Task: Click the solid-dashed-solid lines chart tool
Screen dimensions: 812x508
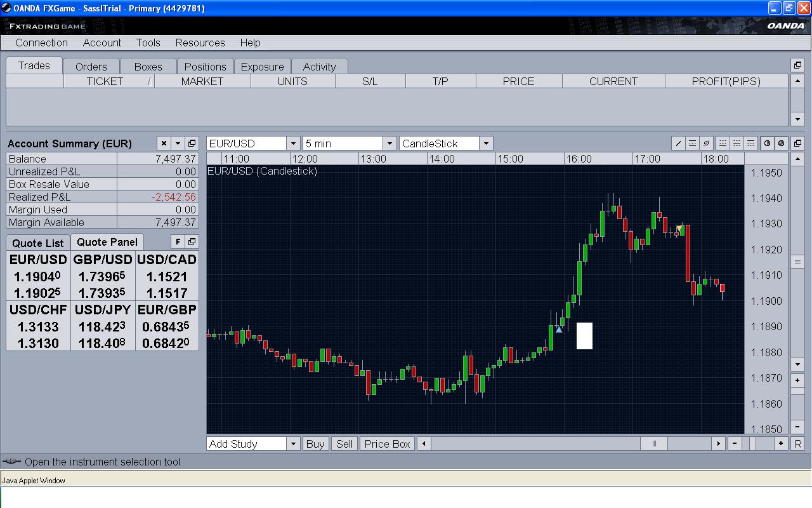Action: [692, 144]
